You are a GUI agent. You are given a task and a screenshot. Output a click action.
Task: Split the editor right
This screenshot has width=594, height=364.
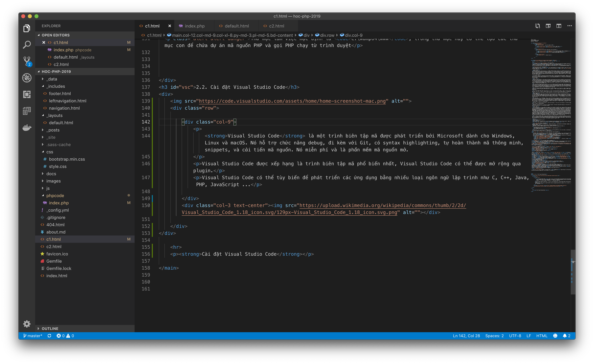tap(559, 26)
